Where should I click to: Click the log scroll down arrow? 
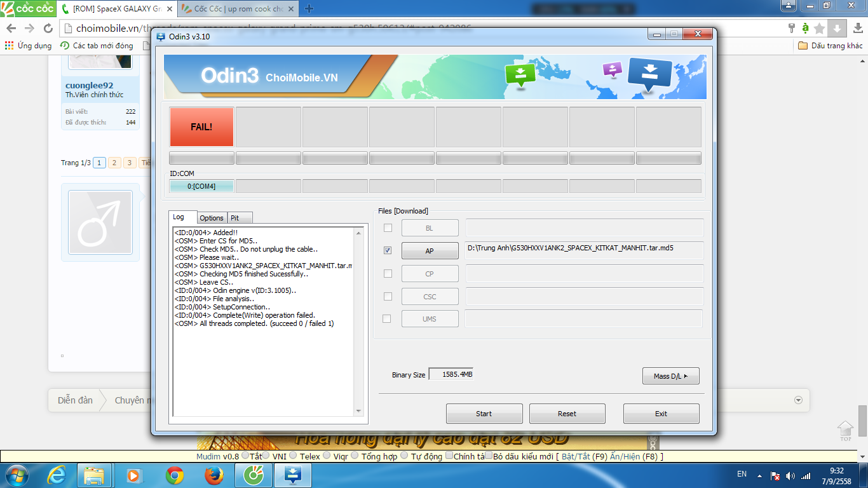pos(358,411)
